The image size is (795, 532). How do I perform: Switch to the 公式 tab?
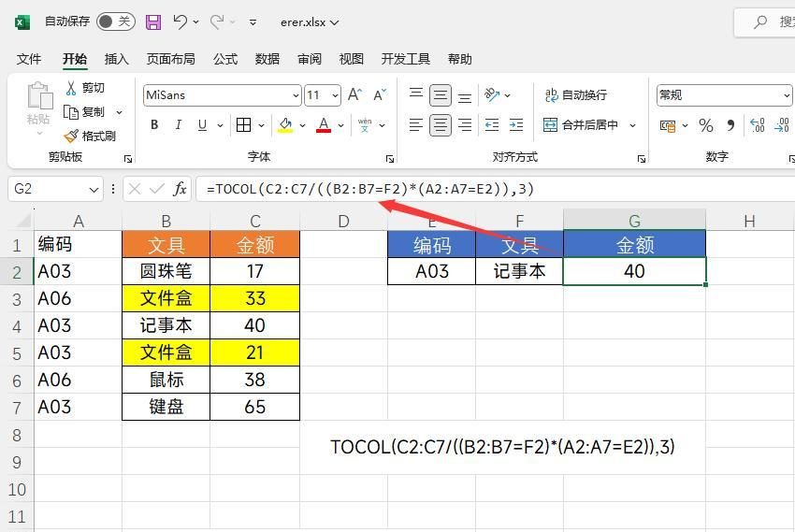pyautogui.click(x=225, y=59)
